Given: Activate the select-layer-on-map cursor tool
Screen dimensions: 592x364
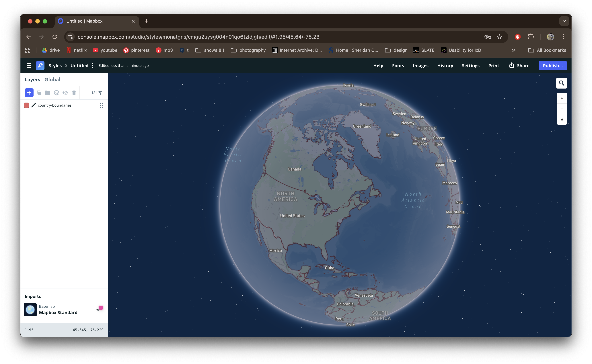Looking at the screenshot, I should [57, 93].
